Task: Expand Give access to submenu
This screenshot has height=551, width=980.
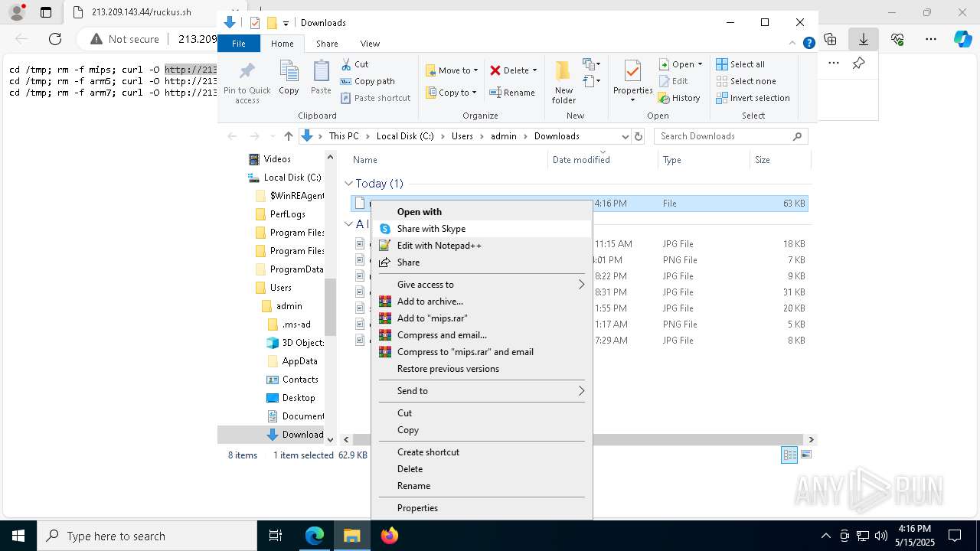Action: 482,285
